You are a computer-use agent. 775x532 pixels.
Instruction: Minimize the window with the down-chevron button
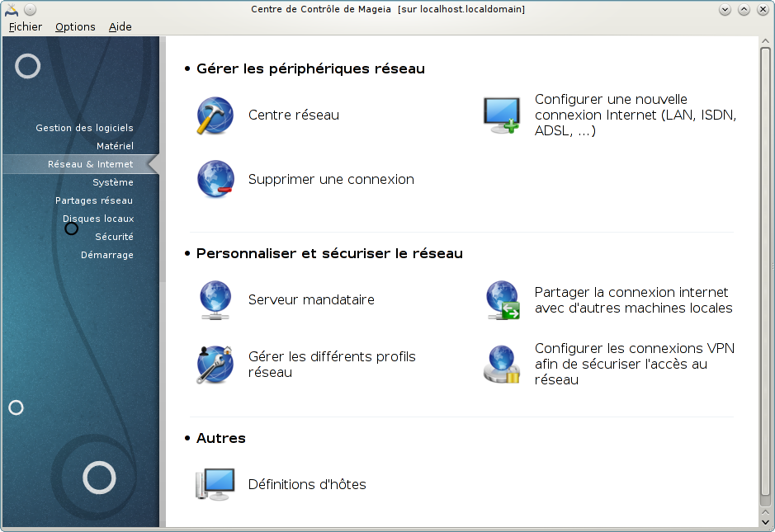[725, 9]
